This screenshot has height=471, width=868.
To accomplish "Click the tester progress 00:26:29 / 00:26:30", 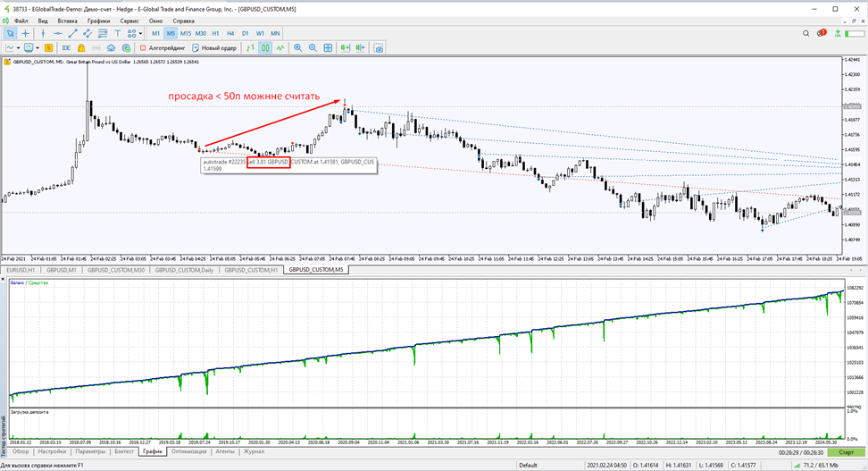I will [x=801, y=452].
